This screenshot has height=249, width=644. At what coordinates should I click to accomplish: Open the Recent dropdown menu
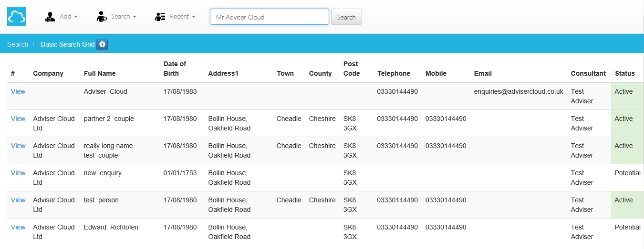coord(182,17)
